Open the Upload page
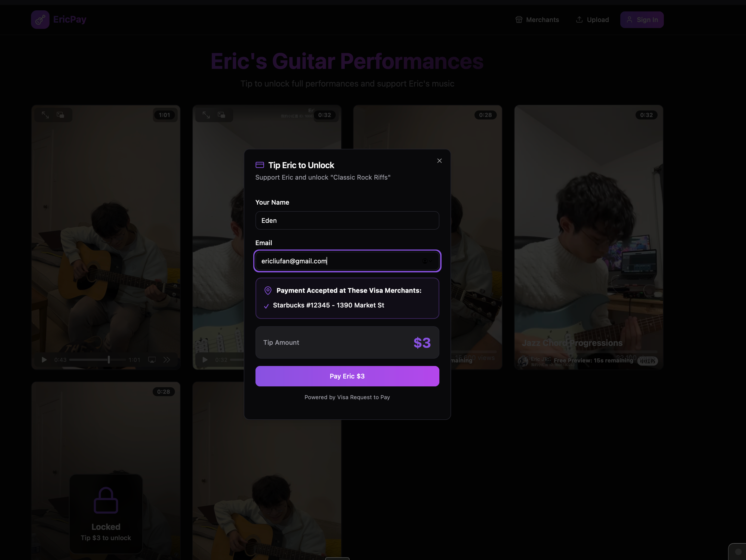This screenshot has width=746, height=560. tap(592, 20)
